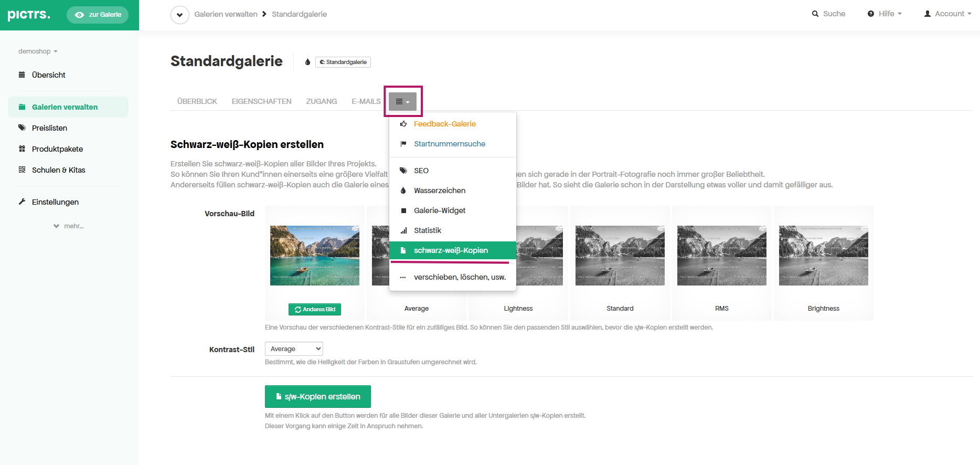Screen dimensions: 980x465
Task: Select Feedback-Galerie from the menu
Action: pyautogui.click(x=453, y=124)
